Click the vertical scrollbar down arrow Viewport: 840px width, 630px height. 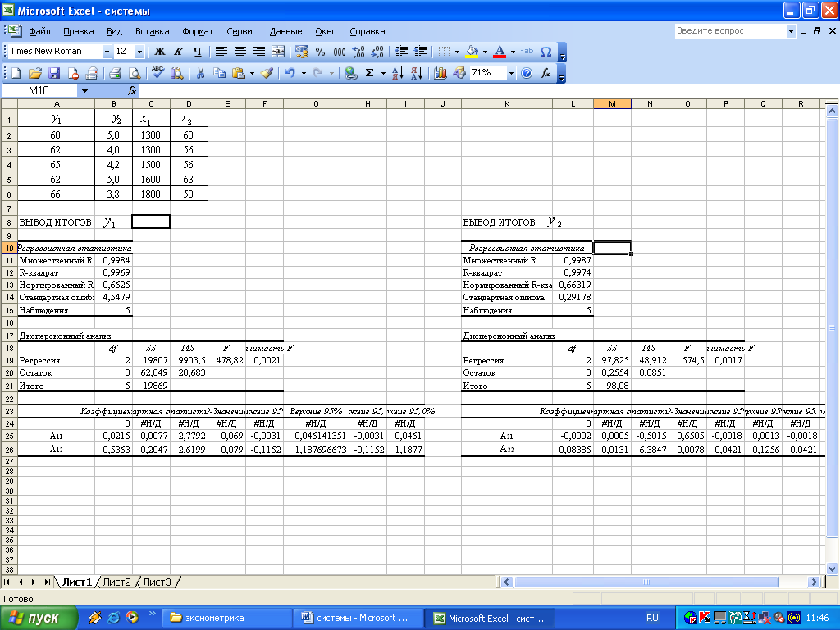pos(832,569)
